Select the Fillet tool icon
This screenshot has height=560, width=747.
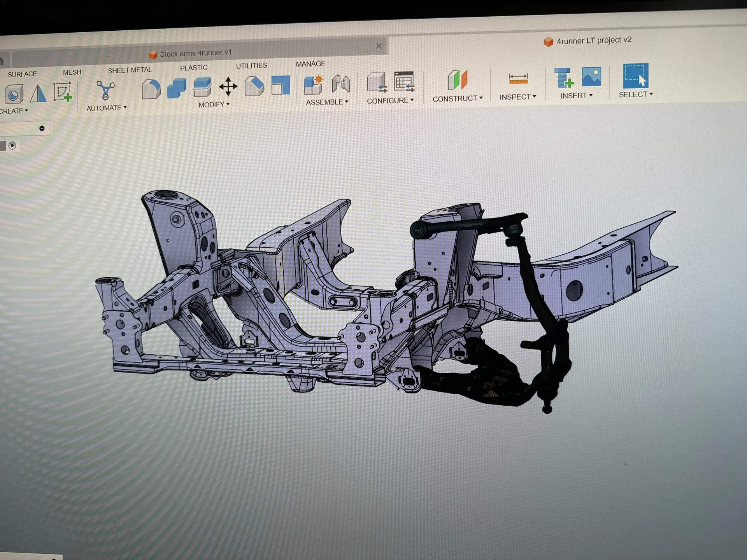[x=151, y=89]
